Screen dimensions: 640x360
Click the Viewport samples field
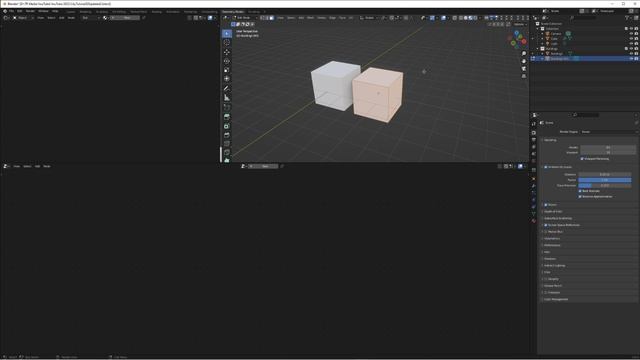(608, 153)
